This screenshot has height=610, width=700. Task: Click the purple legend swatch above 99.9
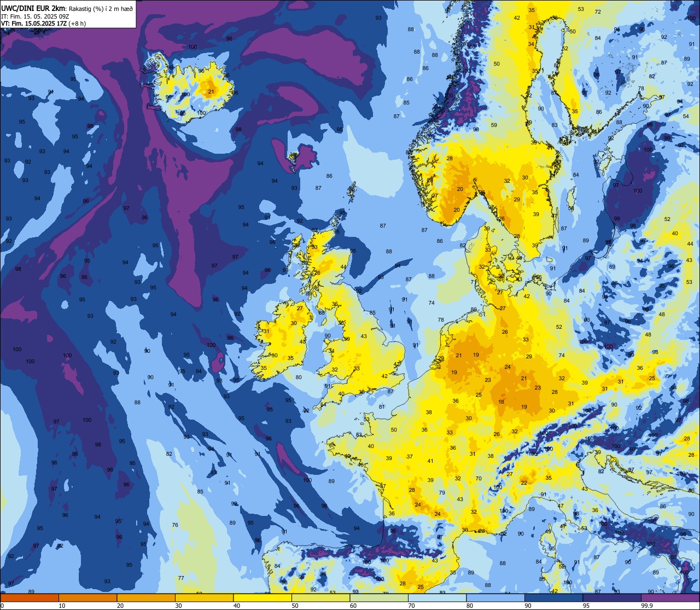pyautogui.click(x=670, y=597)
